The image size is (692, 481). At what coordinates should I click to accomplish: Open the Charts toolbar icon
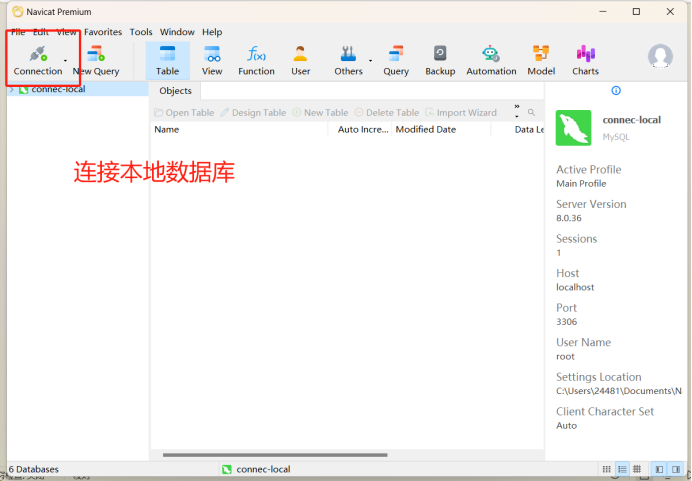(586, 60)
